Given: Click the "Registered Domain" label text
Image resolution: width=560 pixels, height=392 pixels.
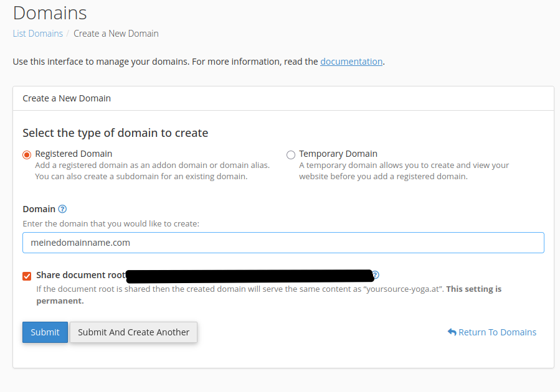Looking at the screenshot, I should click(74, 154).
